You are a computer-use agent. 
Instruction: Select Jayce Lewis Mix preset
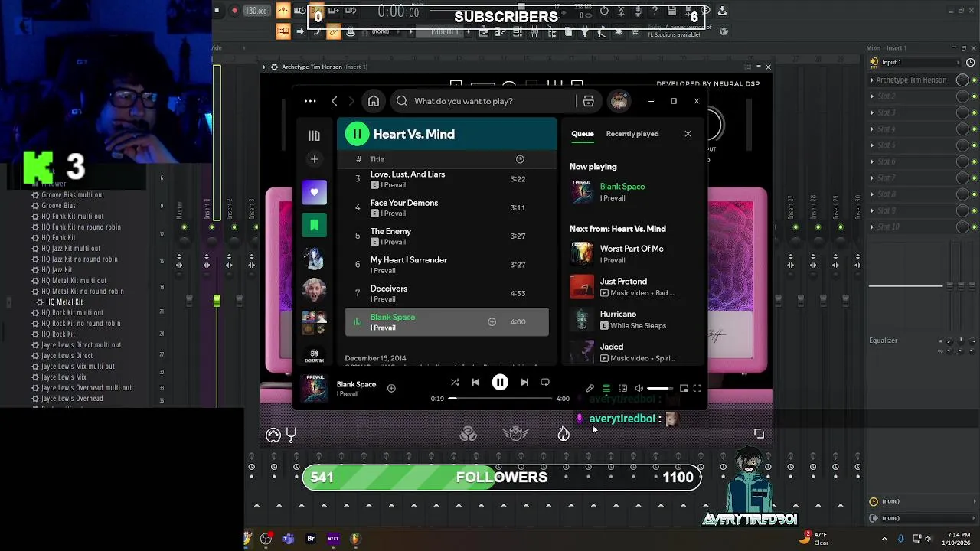click(63, 377)
